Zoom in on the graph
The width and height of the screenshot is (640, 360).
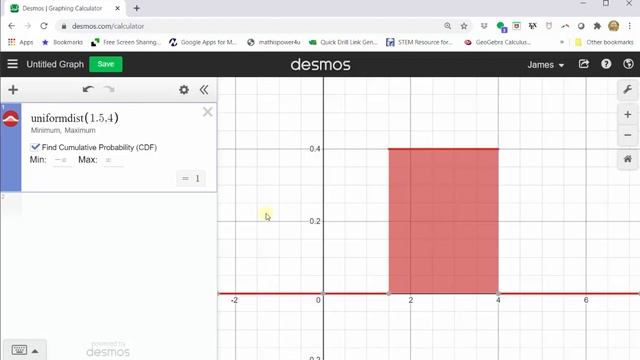click(628, 115)
